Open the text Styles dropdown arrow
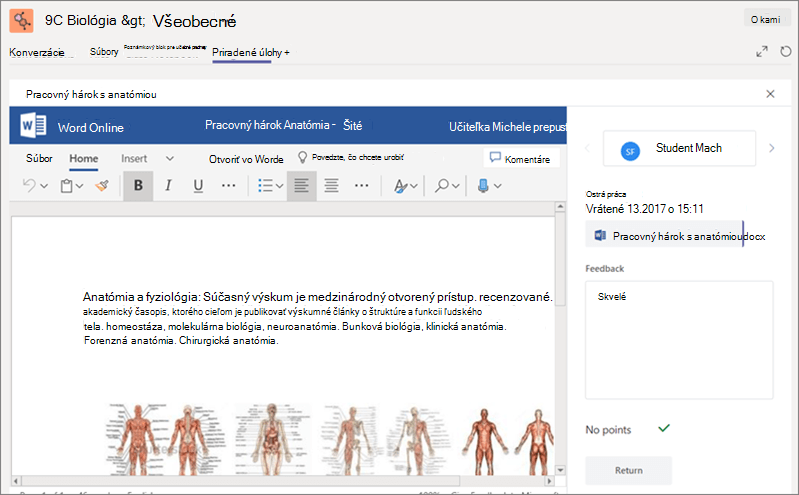 [x=414, y=186]
